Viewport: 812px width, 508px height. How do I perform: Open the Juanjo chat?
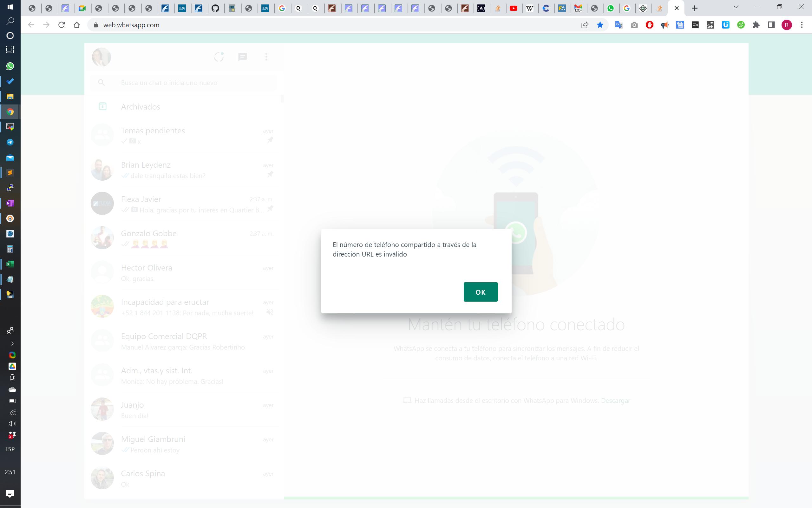click(x=183, y=410)
